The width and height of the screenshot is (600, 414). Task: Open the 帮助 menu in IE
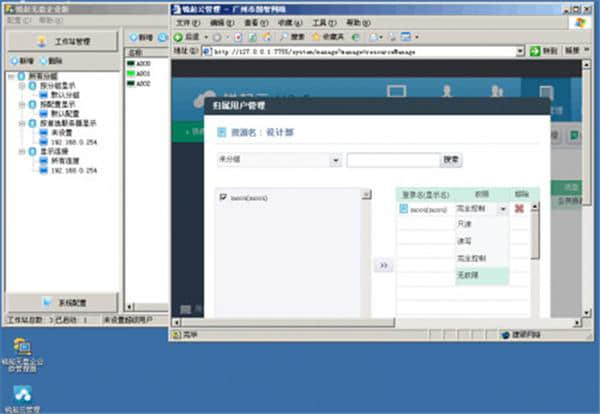[x=358, y=23]
